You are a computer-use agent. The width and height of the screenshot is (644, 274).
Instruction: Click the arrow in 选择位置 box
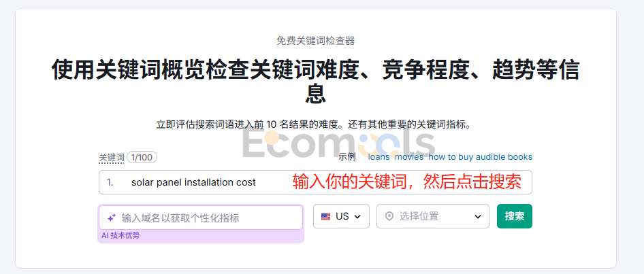[x=478, y=217]
